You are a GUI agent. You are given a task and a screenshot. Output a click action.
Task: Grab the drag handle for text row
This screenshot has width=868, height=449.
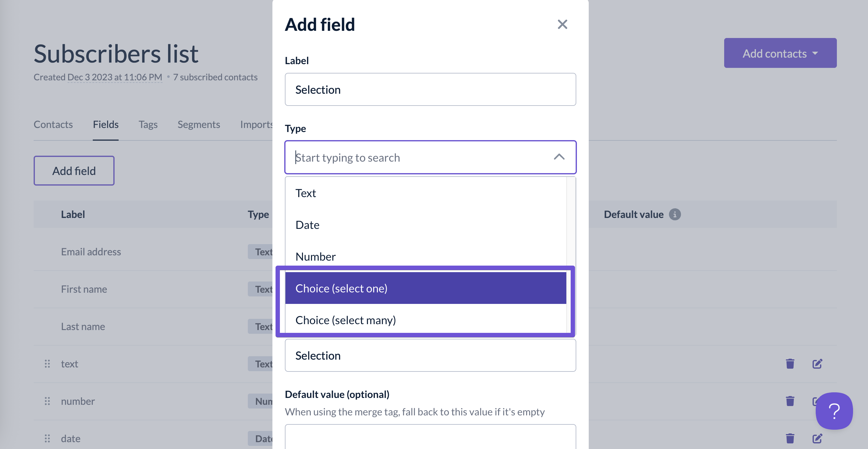coord(47,364)
